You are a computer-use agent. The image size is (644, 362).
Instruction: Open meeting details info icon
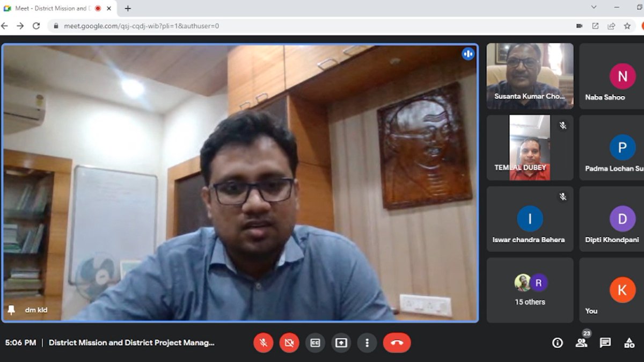(558, 343)
